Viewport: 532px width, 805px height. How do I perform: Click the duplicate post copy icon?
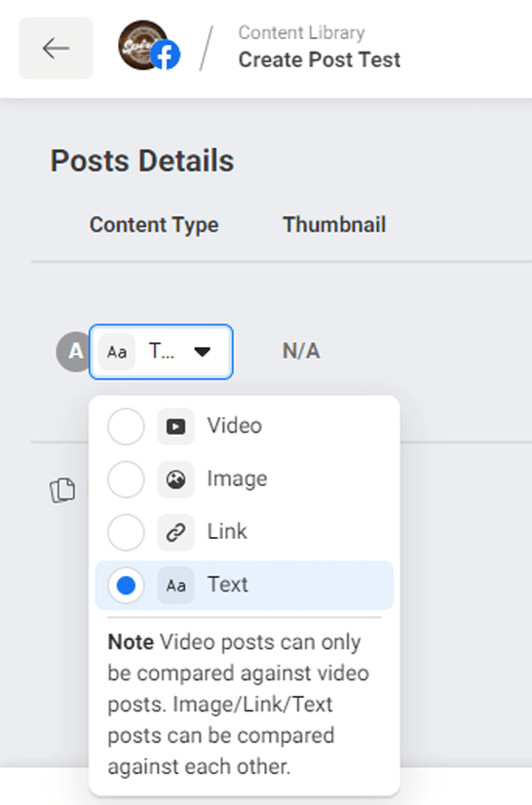pyautogui.click(x=62, y=490)
